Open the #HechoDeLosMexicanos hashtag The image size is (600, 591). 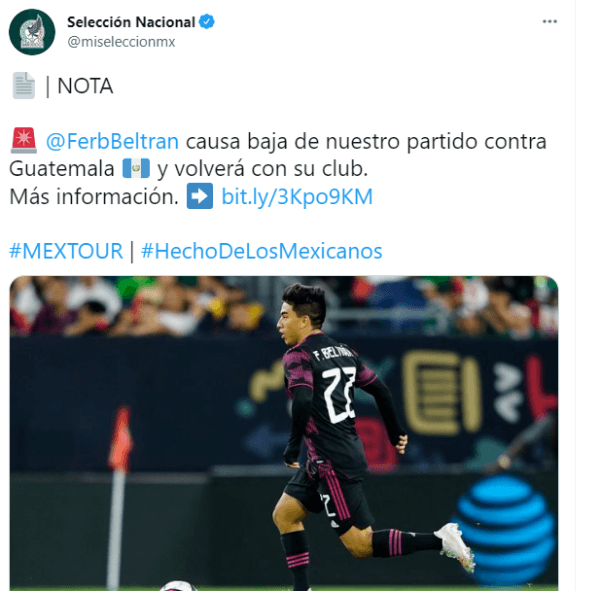point(262,251)
